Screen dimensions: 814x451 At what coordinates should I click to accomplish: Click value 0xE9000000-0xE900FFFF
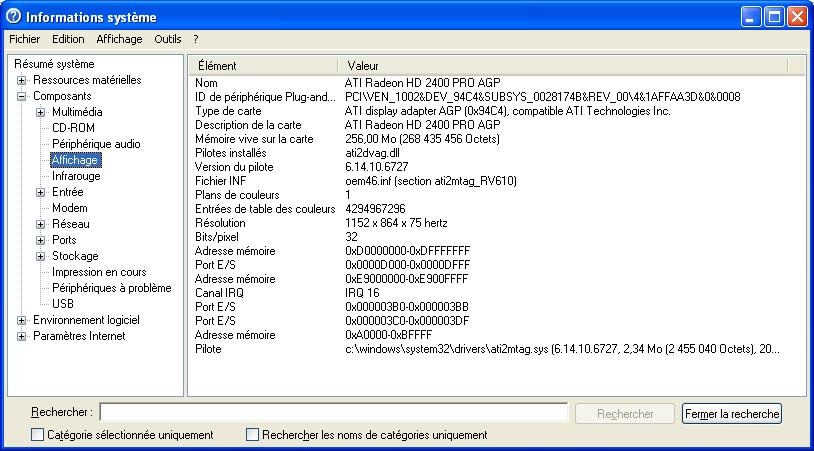pyautogui.click(x=406, y=279)
